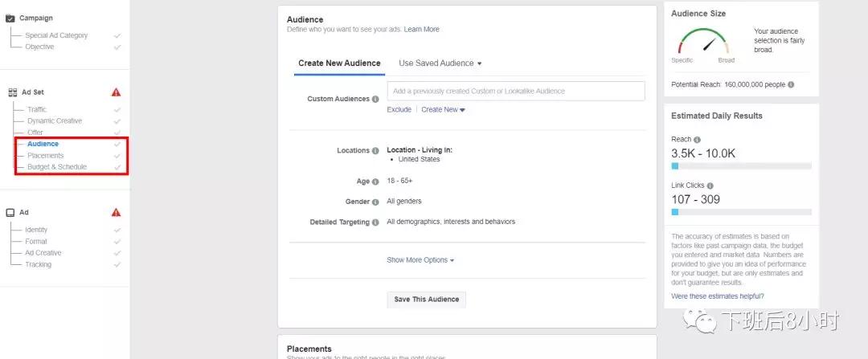Screen dimensions: 868x359
Task: Click the Potential Reach info icon
Action: [x=791, y=84]
